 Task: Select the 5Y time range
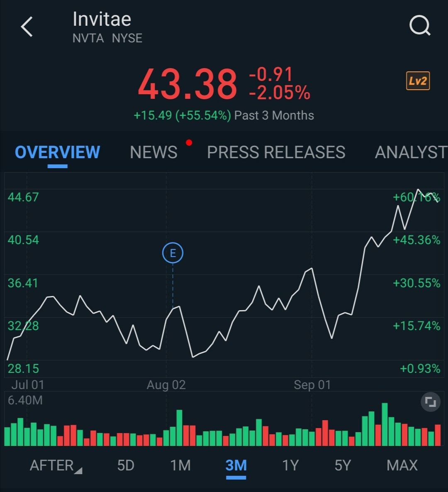point(342,465)
